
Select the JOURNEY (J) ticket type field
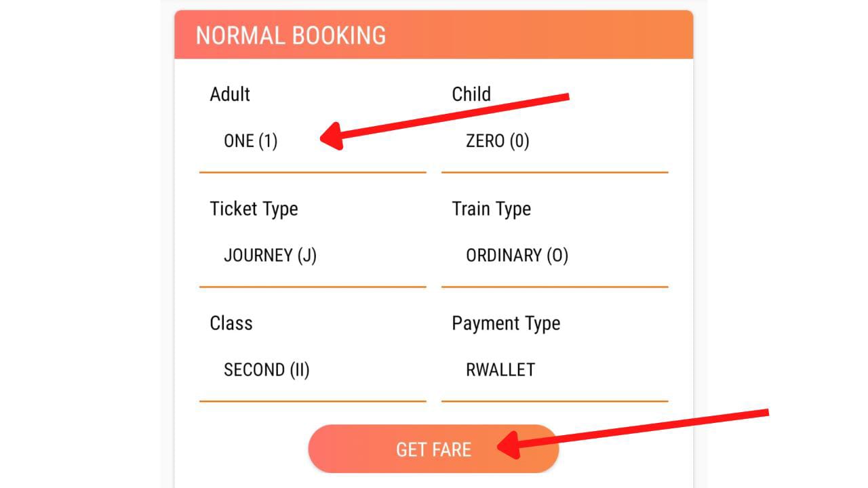pos(271,256)
